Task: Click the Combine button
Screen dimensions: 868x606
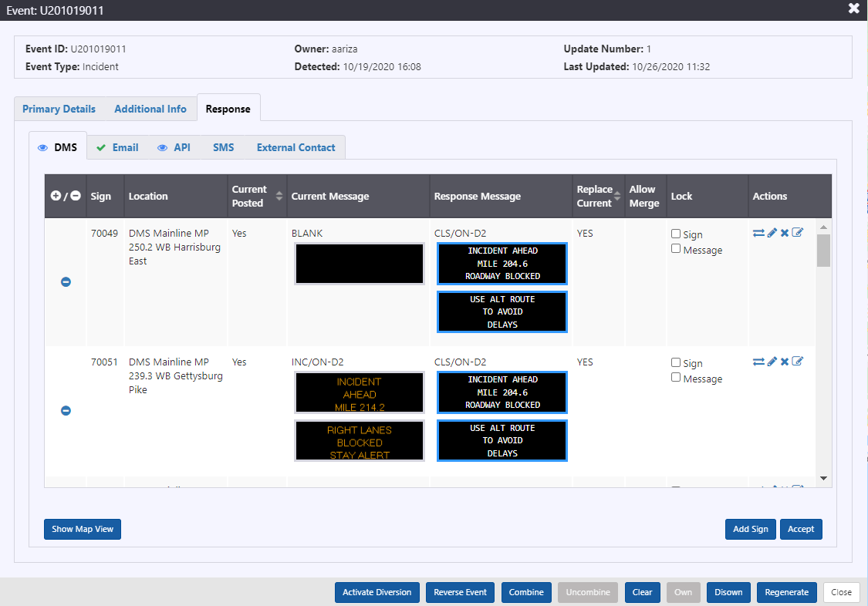Action: click(526, 592)
